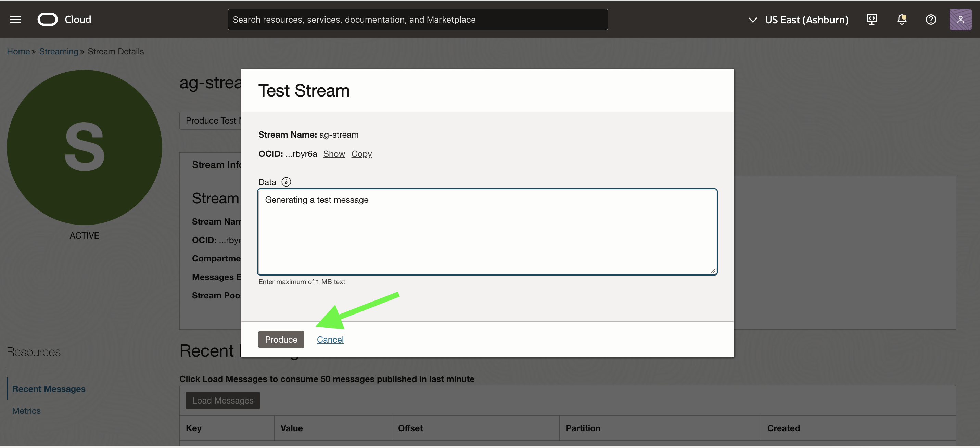
Task: Focus the Data message text area
Action: pos(487,232)
